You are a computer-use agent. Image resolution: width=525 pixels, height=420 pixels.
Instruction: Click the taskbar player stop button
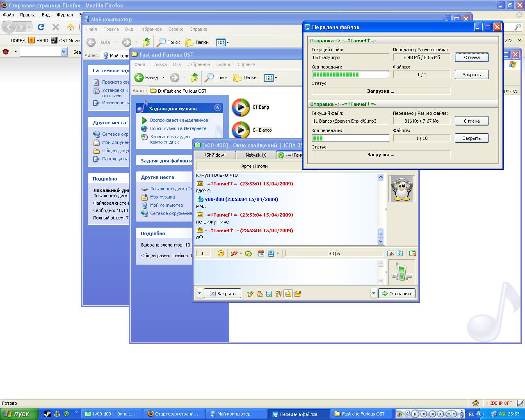[x=424, y=414]
